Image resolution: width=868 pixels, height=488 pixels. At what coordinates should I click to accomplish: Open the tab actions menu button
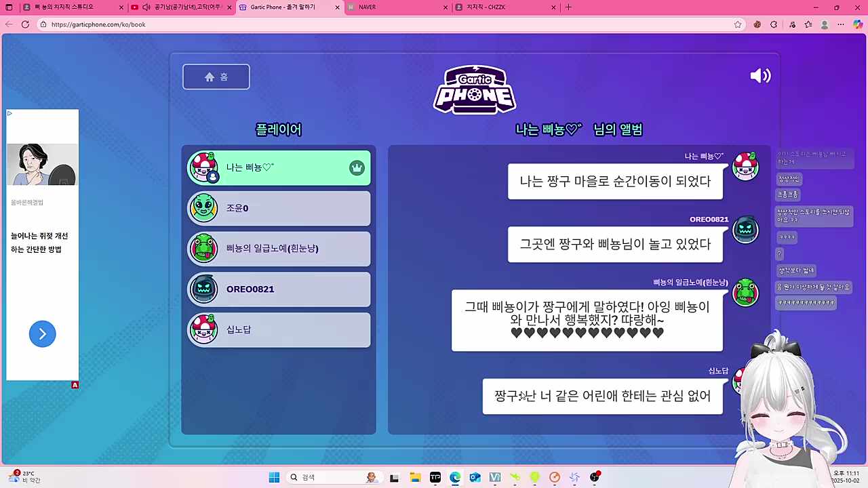pyautogui.click(x=9, y=7)
